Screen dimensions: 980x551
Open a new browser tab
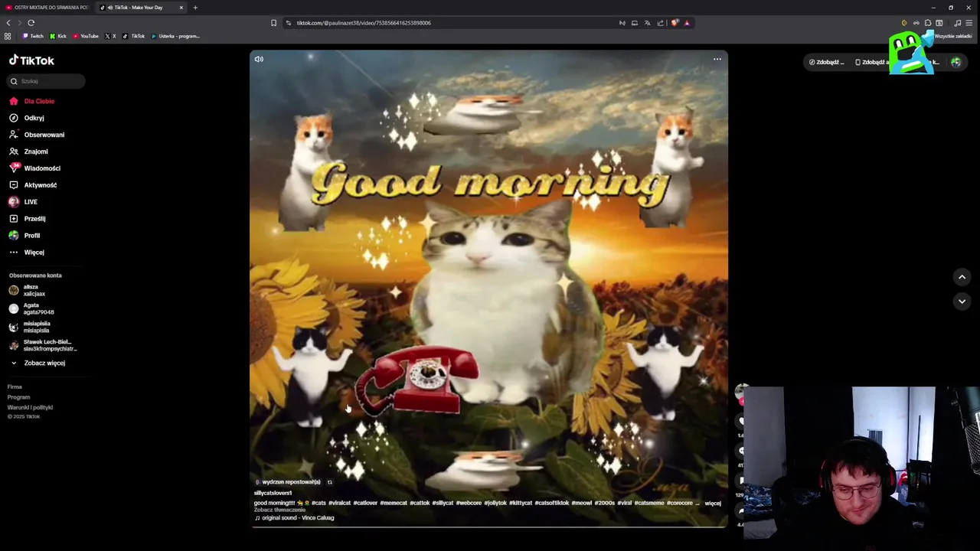pyautogui.click(x=195, y=8)
